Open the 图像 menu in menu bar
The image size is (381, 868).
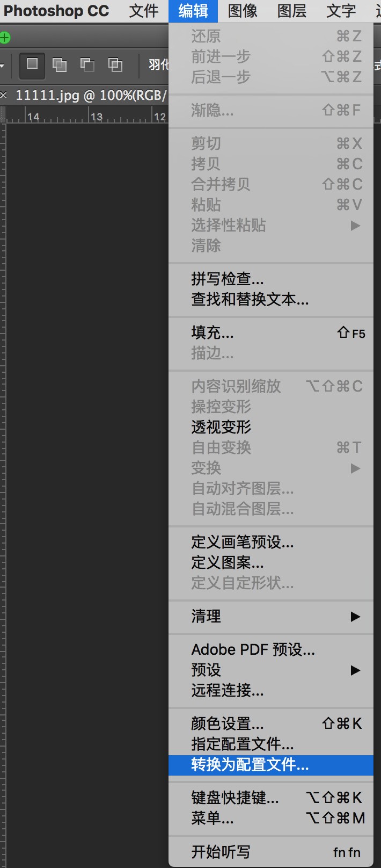(x=243, y=11)
